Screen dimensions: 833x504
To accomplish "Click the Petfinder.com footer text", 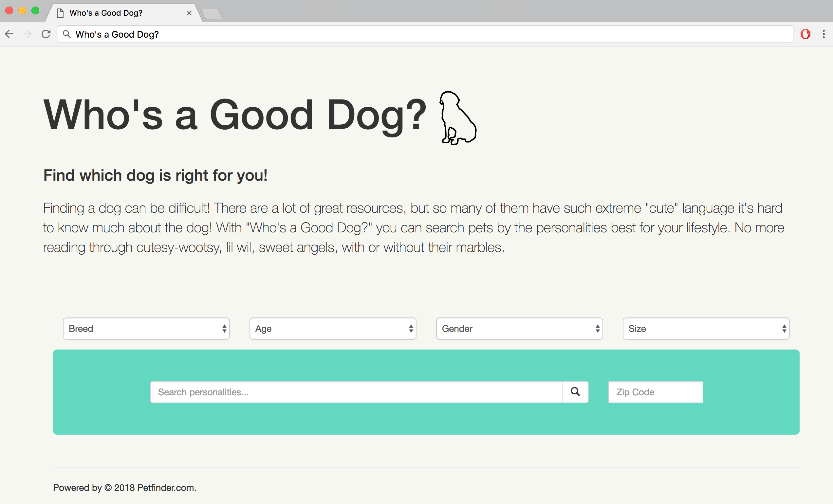I will click(x=166, y=487).
